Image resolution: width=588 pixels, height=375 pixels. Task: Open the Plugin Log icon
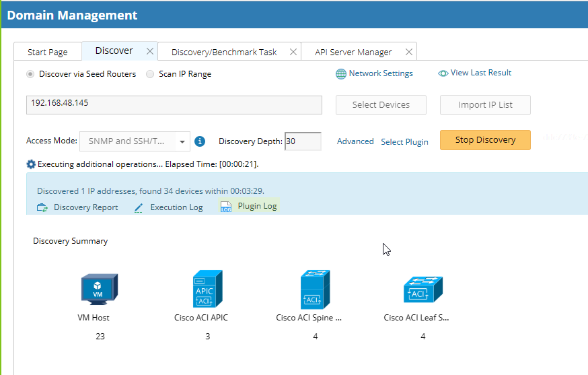point(226,207)
